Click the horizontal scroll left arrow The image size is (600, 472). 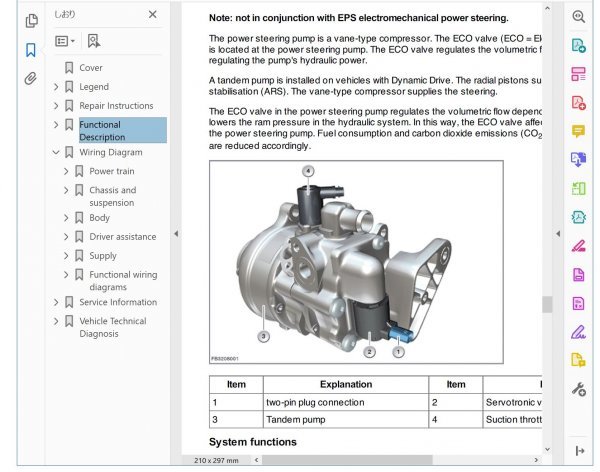[256, 460]
